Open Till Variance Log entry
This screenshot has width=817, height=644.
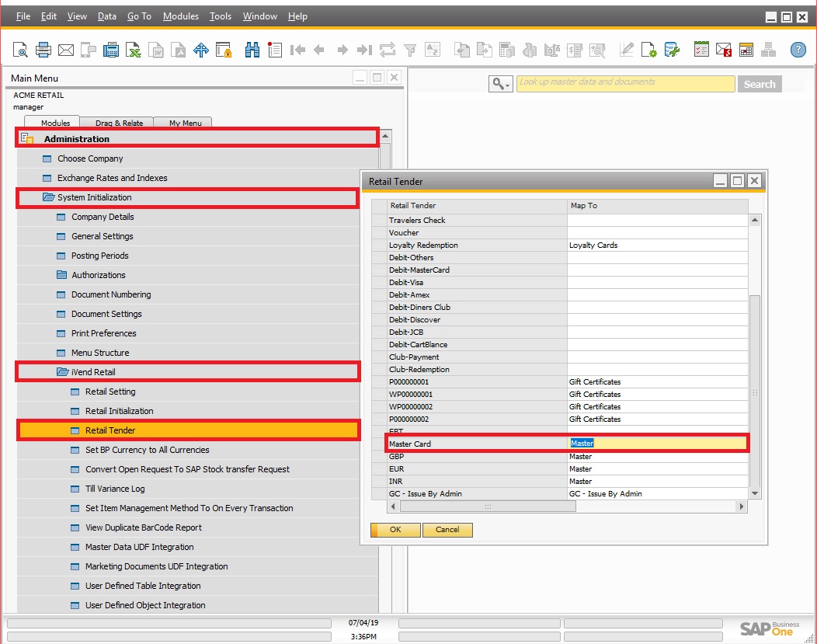point(115,489)
